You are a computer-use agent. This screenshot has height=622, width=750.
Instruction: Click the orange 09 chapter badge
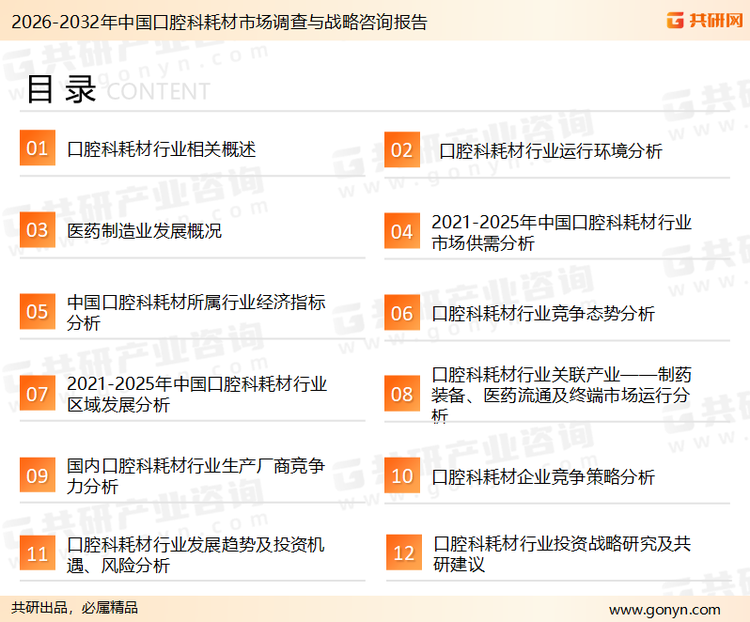[37, 475]
